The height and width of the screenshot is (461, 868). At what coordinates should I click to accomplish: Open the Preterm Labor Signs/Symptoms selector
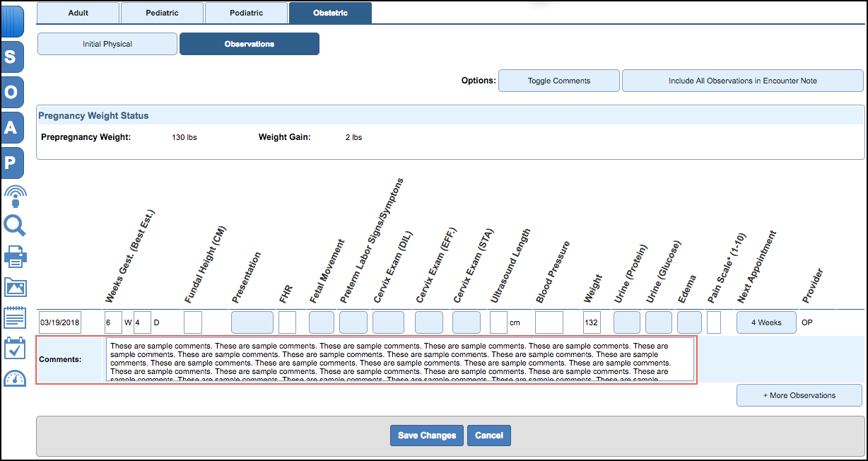353,322
